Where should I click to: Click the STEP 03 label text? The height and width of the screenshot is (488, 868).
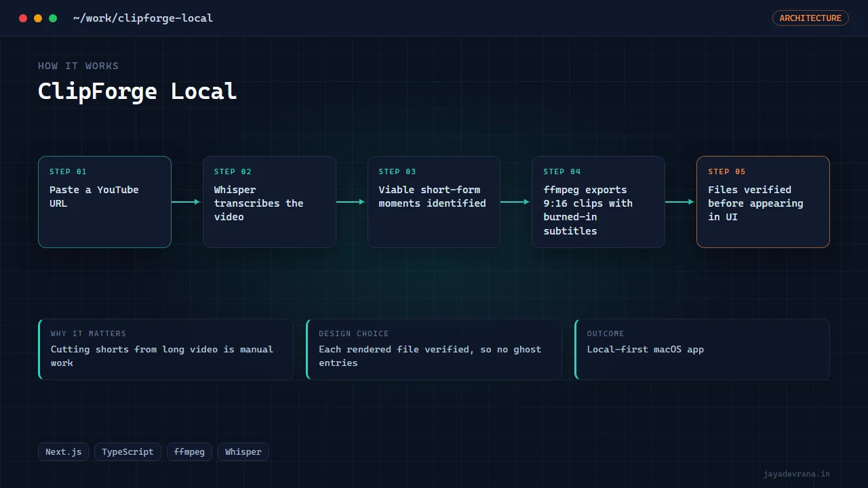397,171
